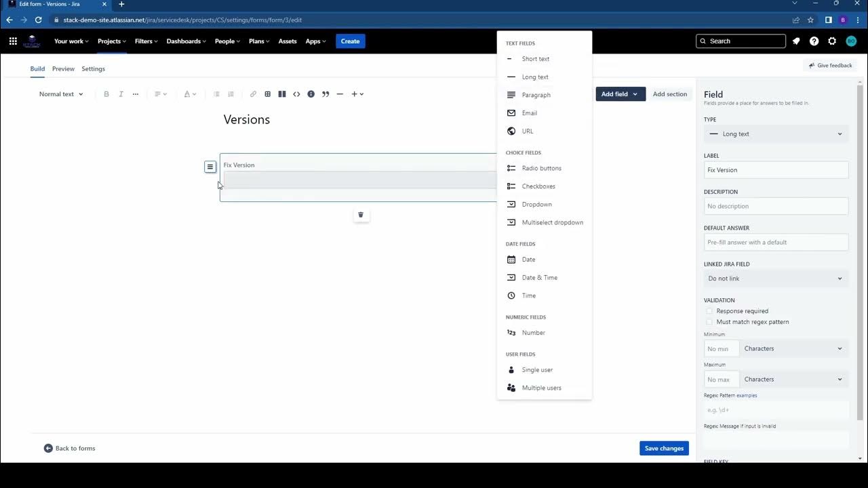Delete the Fix Version field with trash icon
Viewport: 868px width, 488px height.
point(361,215)
